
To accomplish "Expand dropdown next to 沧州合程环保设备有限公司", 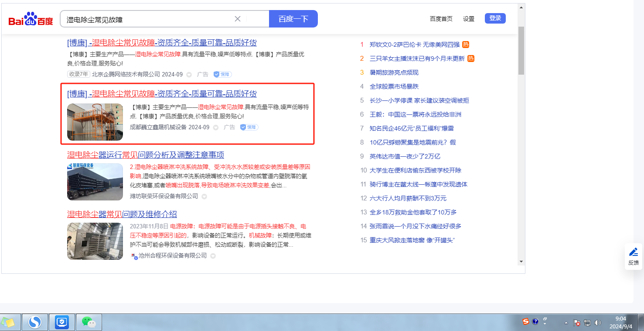I will point(213,256).
